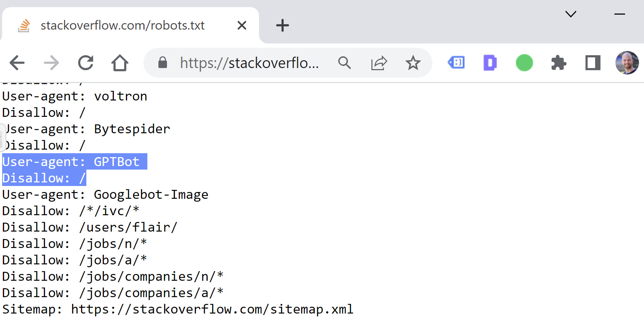The height and width of the screenshot is (326, 644).
Task: Click the blue price-tag extension icon
Action: [x=456, y=63]
